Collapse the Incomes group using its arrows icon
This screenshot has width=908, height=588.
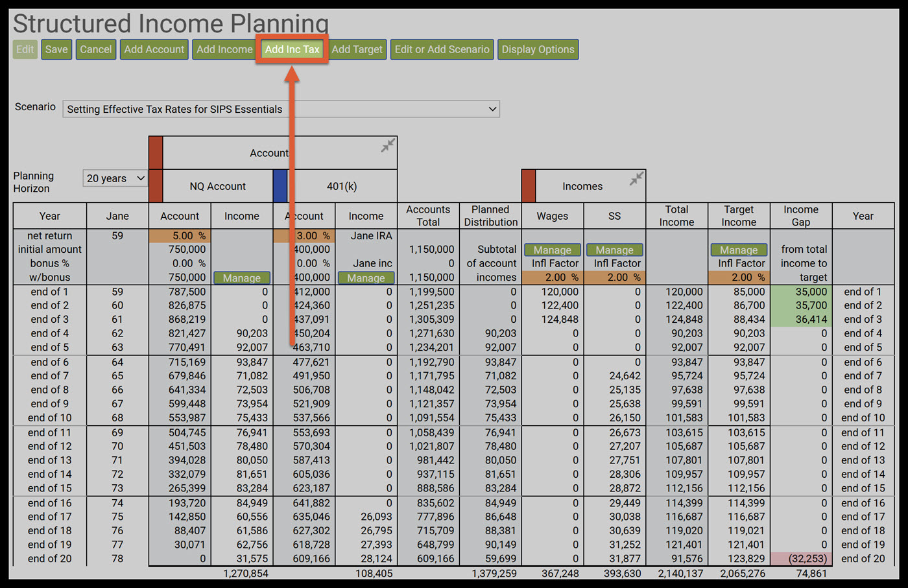(x=637, y=178)
